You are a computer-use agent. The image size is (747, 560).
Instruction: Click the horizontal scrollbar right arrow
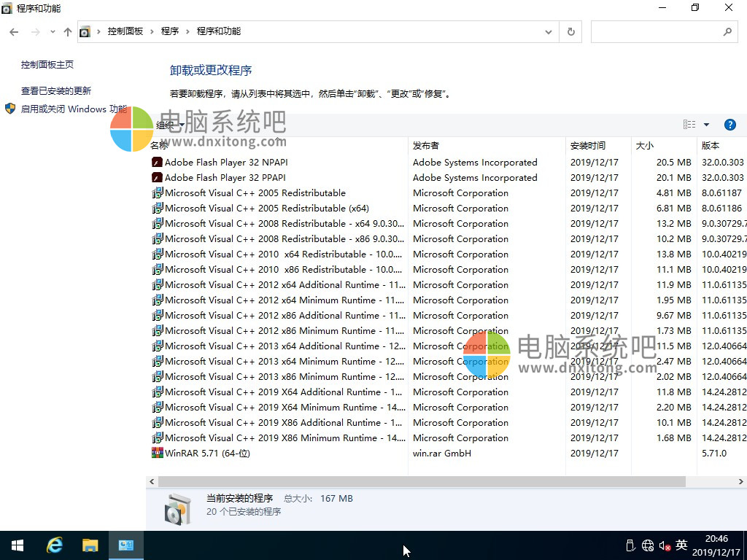pos(741,482)
